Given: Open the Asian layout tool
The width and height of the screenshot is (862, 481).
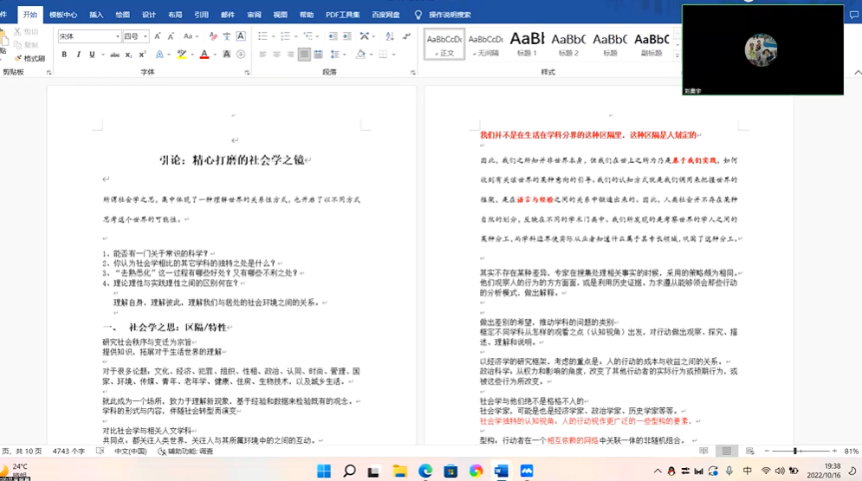Looking at the screenshot, I should 364,36.
